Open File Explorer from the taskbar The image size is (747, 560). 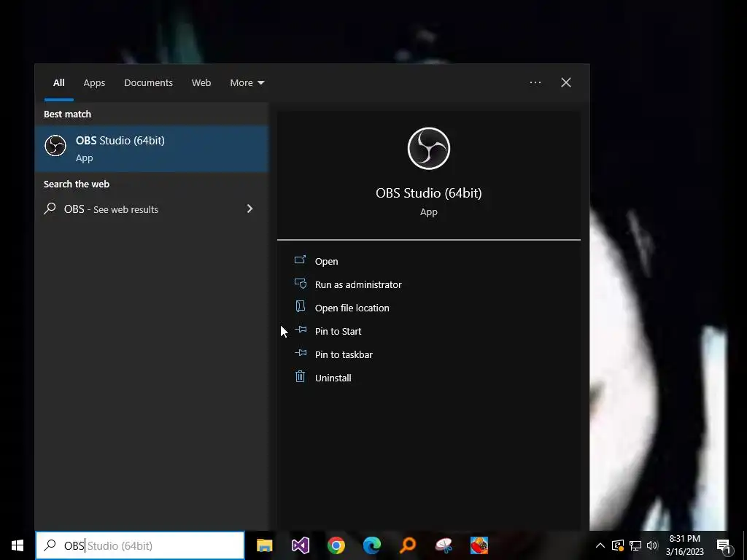[264, 545]
